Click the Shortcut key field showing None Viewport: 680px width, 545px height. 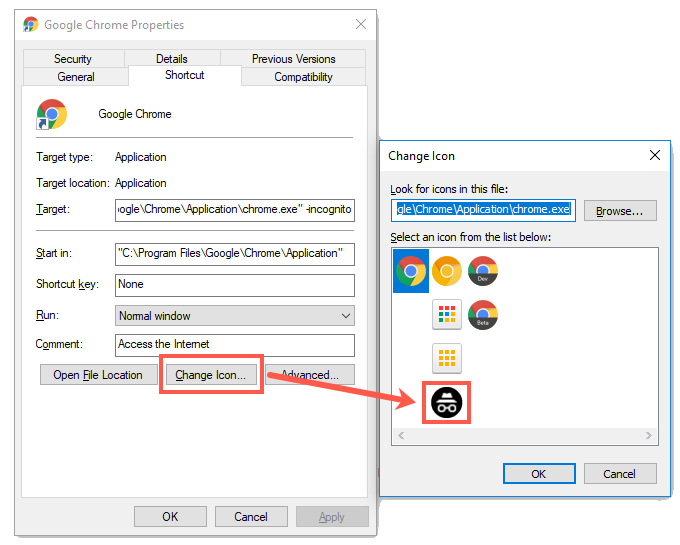[x=235, y=285]
